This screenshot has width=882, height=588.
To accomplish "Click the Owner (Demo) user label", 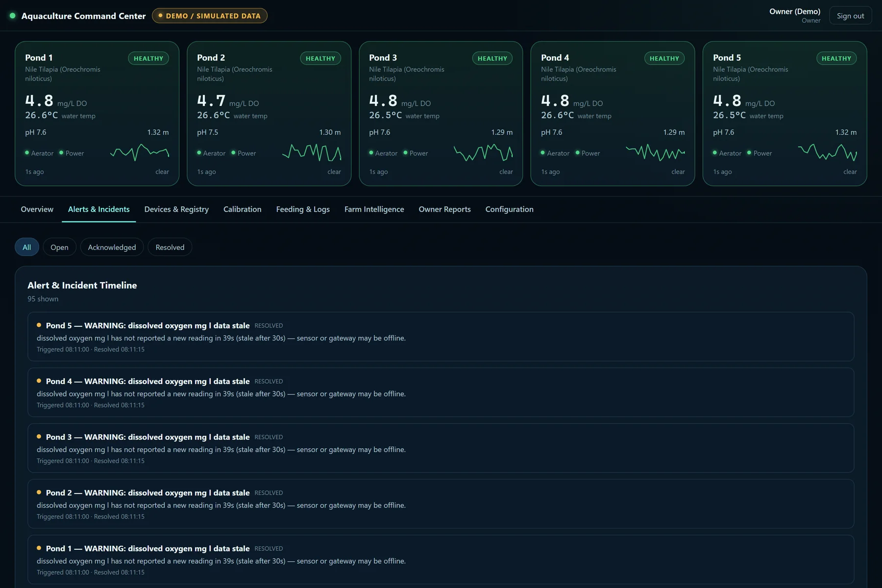I will coord(795,11).
